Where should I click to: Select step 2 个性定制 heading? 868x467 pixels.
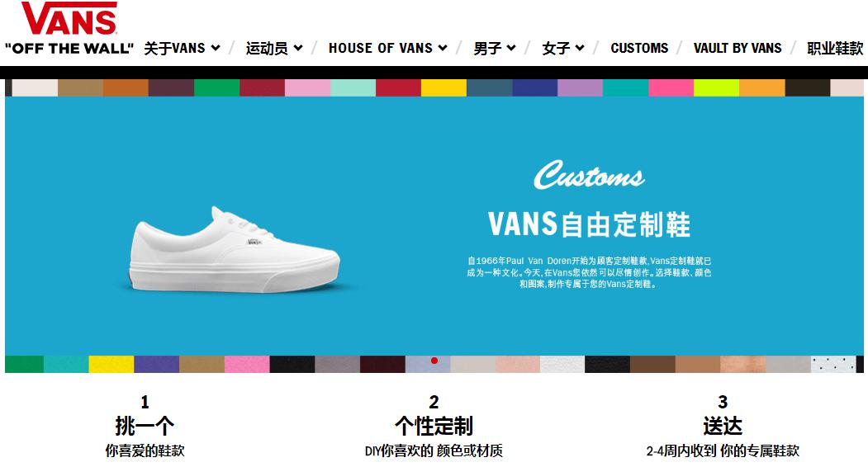(434, 426)
